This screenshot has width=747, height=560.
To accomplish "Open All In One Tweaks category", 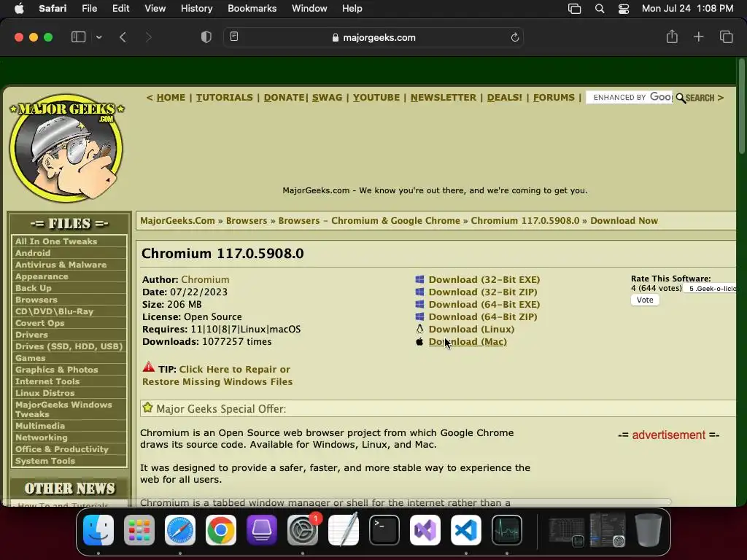I will [55, 241].
